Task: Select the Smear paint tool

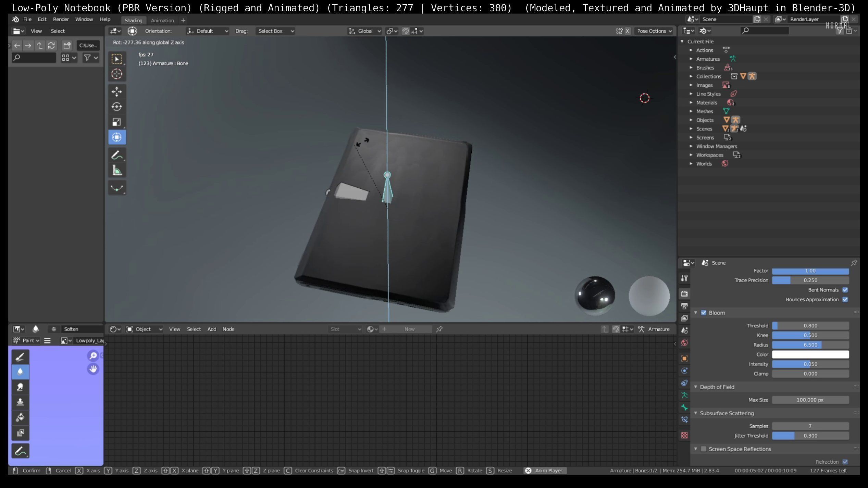Action: pyautogui.click(x=20, y=387)
